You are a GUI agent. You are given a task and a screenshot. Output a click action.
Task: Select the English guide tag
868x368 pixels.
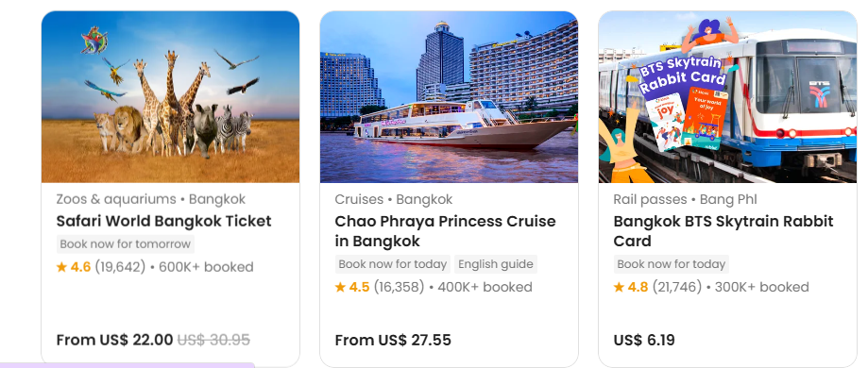(496, 264)
